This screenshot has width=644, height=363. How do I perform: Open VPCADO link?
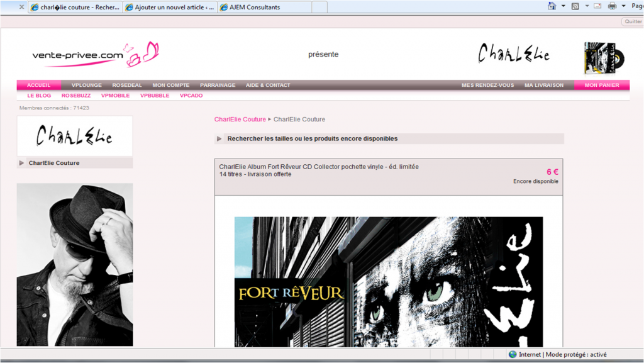[191, 95]
